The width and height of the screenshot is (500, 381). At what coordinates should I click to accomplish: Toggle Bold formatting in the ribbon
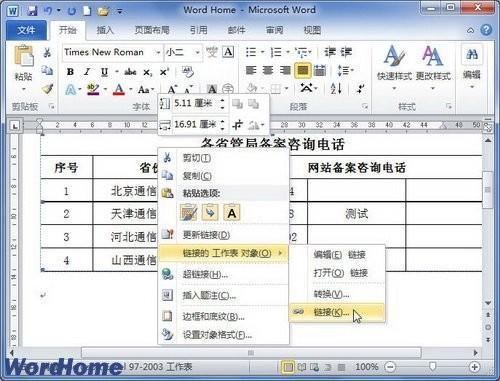[70, 72]
